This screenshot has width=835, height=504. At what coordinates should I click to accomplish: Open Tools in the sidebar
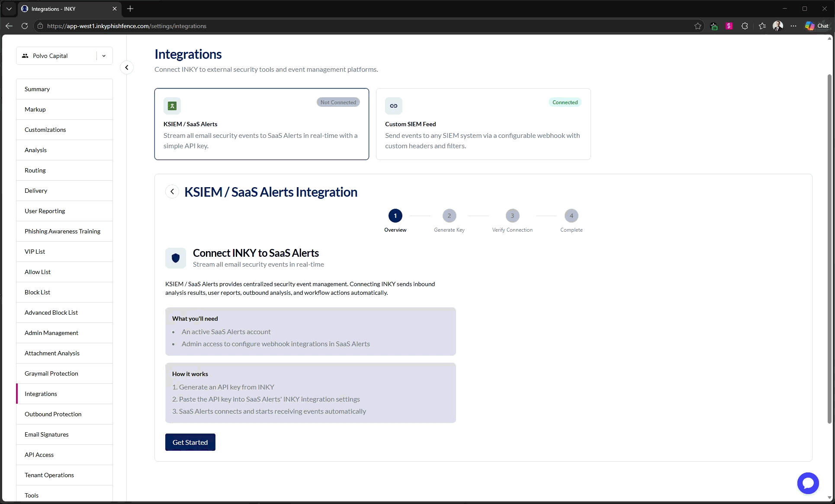64,494
